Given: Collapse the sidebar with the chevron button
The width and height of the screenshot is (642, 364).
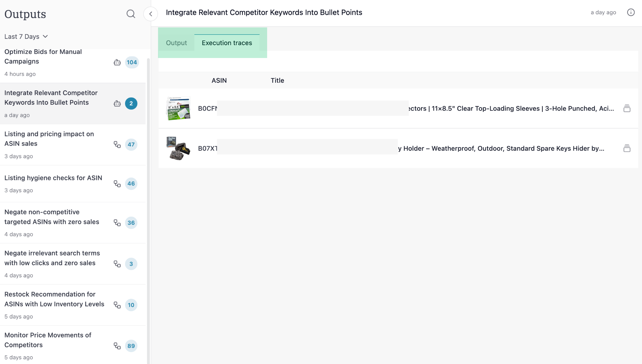Looking at the screenshot, I should [x=150, y=14].
